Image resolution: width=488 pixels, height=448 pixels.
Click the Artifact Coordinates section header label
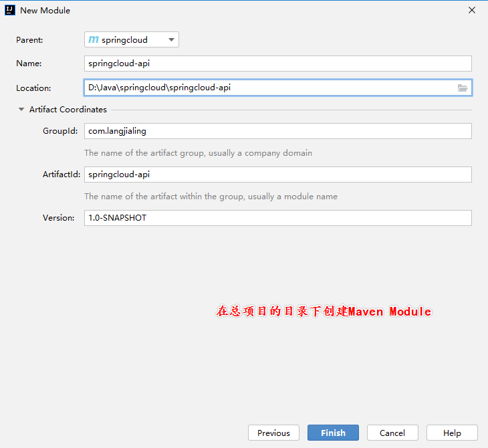pyautogui.click(x=68, y=109)
